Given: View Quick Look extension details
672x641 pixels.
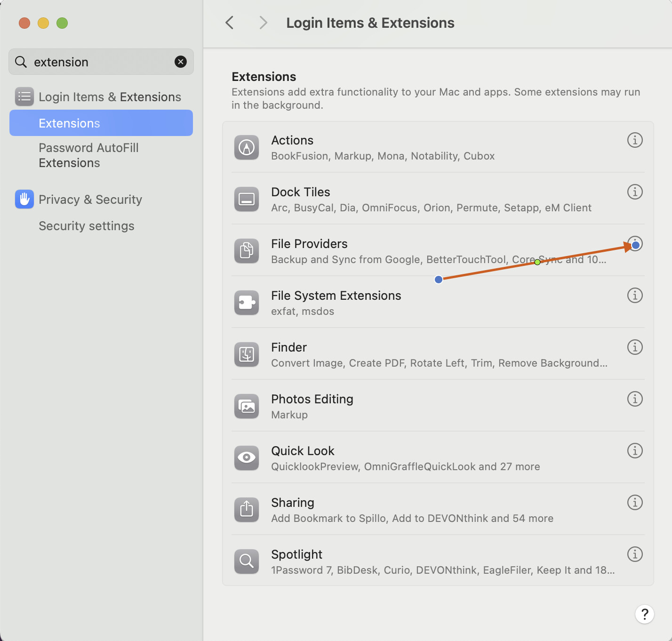Looking at the screenshot, I should (635, 451).
